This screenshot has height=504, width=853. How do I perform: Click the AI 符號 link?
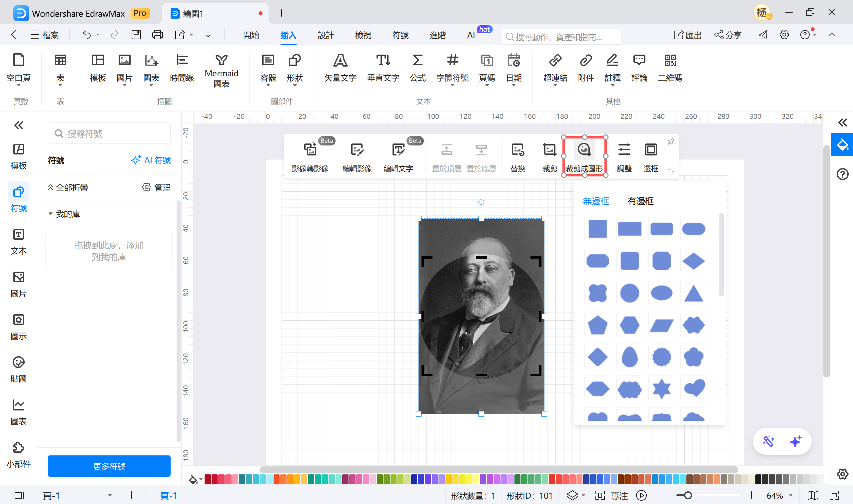tap(151, 160)
